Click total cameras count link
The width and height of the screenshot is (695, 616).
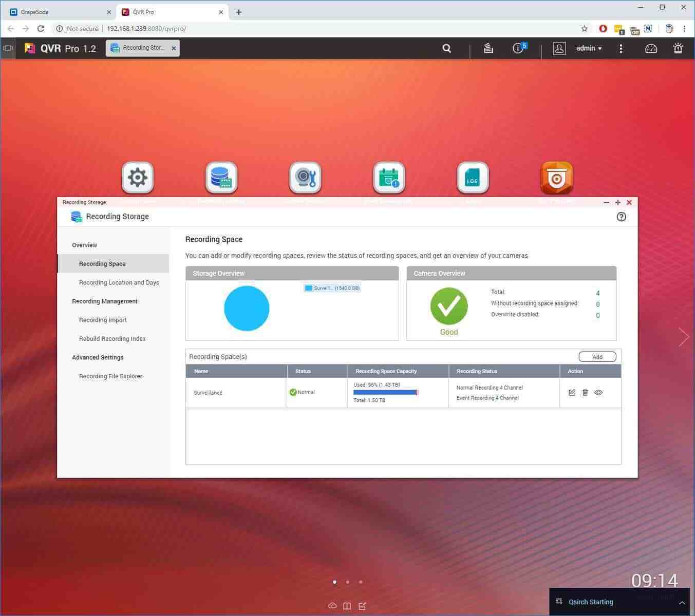click(x=598, y=293)
